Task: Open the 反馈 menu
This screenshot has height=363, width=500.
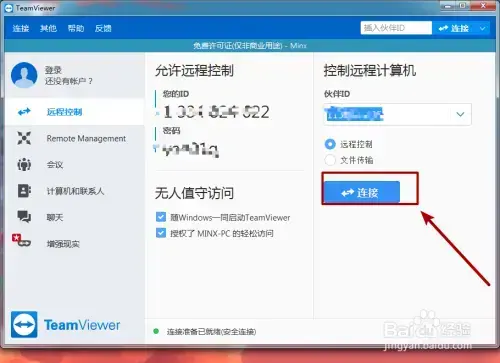Action: 103,29
